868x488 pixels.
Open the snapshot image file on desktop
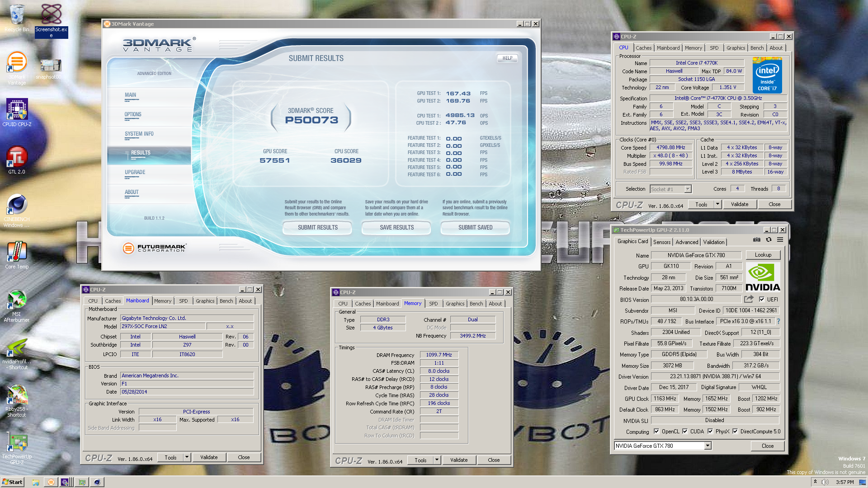51,68
